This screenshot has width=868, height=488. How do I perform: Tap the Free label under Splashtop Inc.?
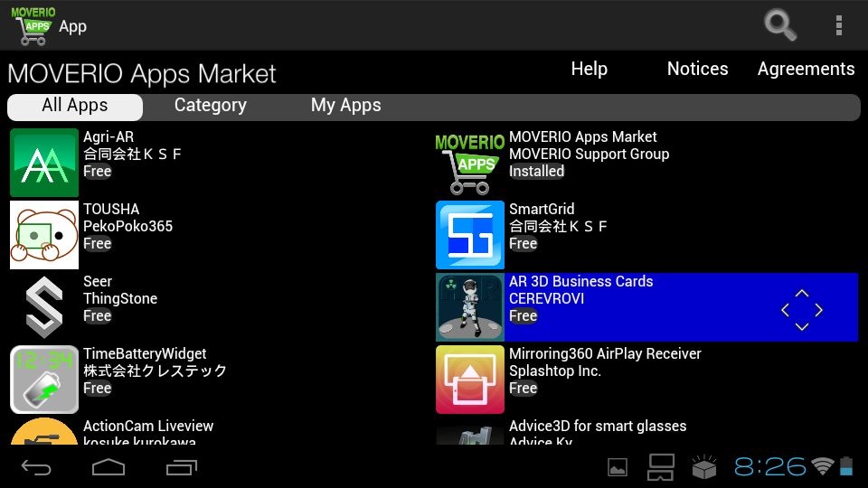point(524,389)
